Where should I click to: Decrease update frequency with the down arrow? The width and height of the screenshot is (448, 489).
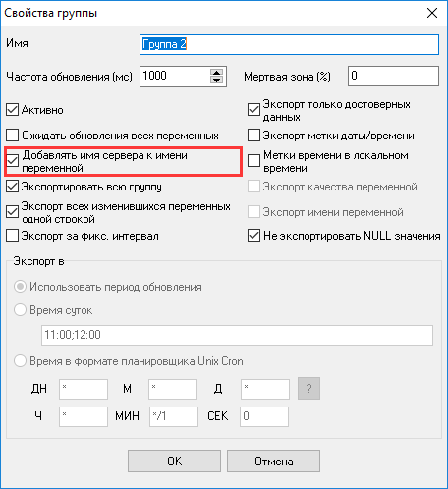point(216,80)
